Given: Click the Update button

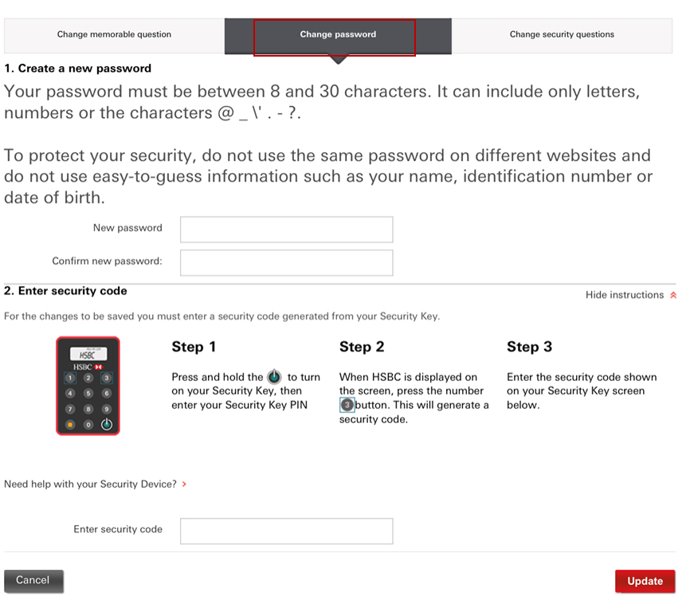Looking at the screenshot, I should point(645,581).
